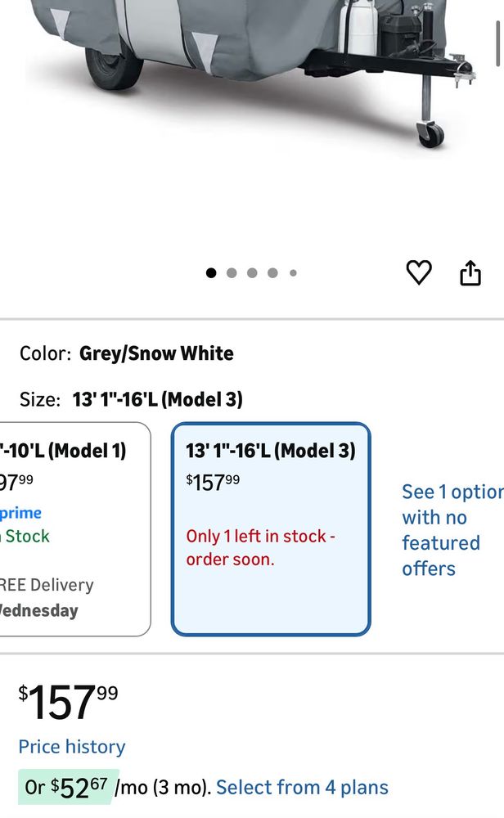Select the first image carousel dot
Viewport: 504px width, 818px height.
pos(212,272)
